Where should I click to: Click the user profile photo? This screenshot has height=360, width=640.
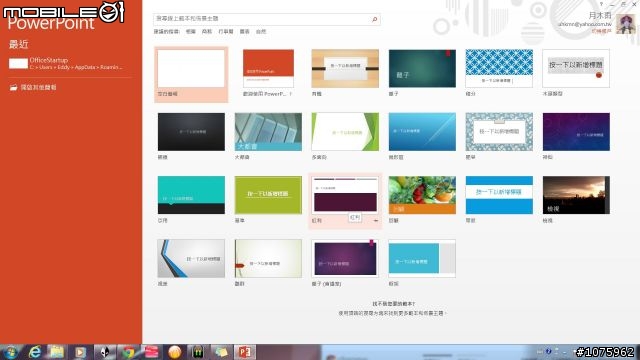[x=625, y=24]
